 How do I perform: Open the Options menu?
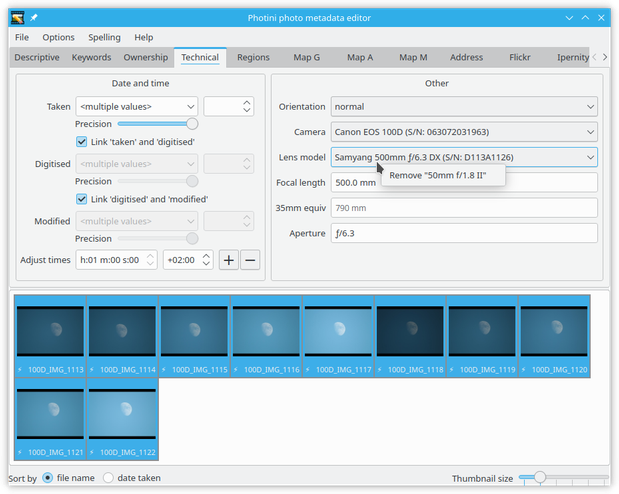tap(58, 37)
